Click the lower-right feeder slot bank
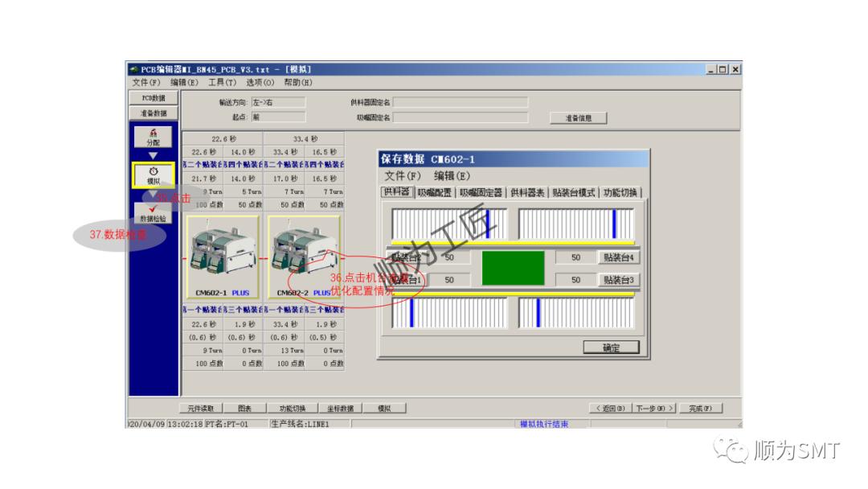Viewport: 868px width, 489px height. point(576,313)
